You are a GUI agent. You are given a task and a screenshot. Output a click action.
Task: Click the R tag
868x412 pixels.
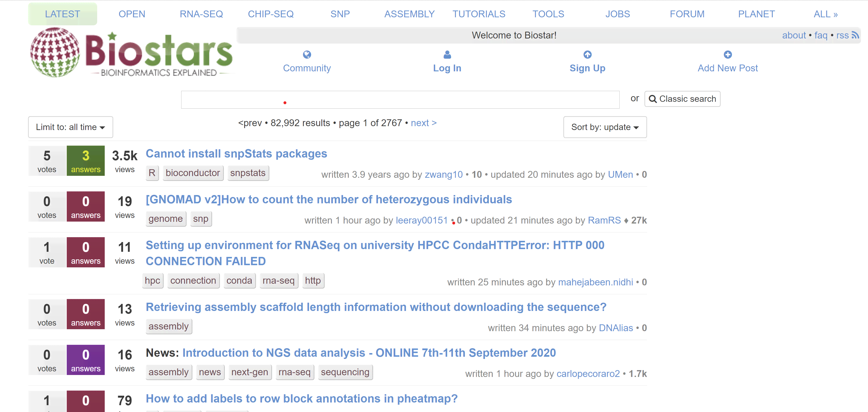(x=152, y=173)
